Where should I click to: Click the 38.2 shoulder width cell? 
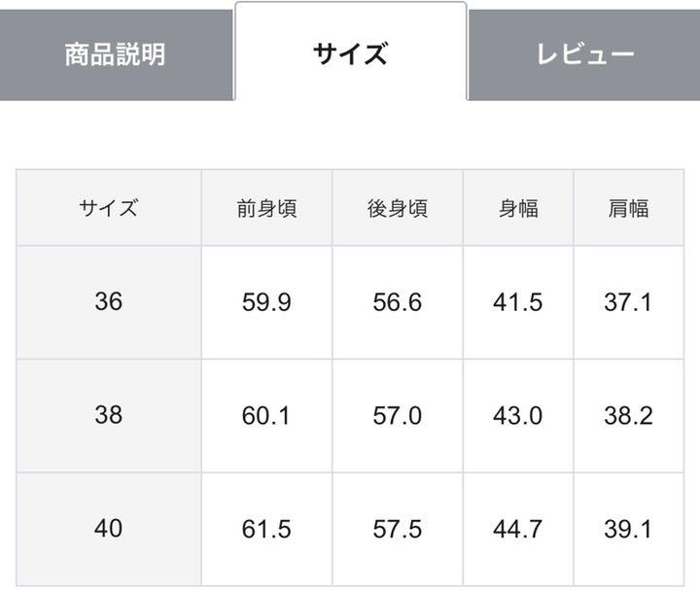629,416
